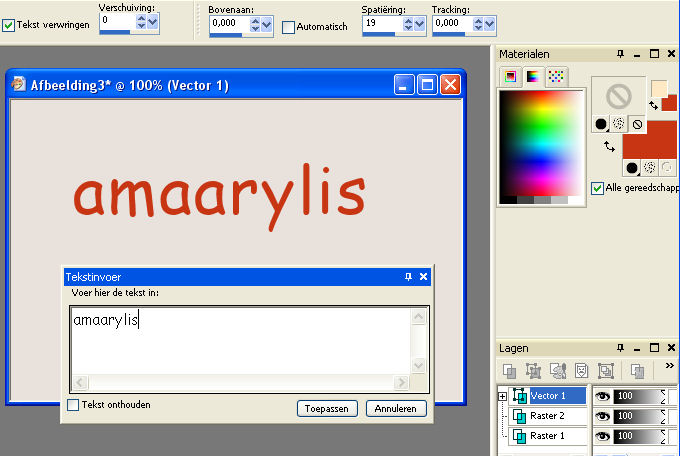The height and width of the screenshot is (456, 680).
Task: Click the small cream foreground color swatch
Action: (659, 89)
